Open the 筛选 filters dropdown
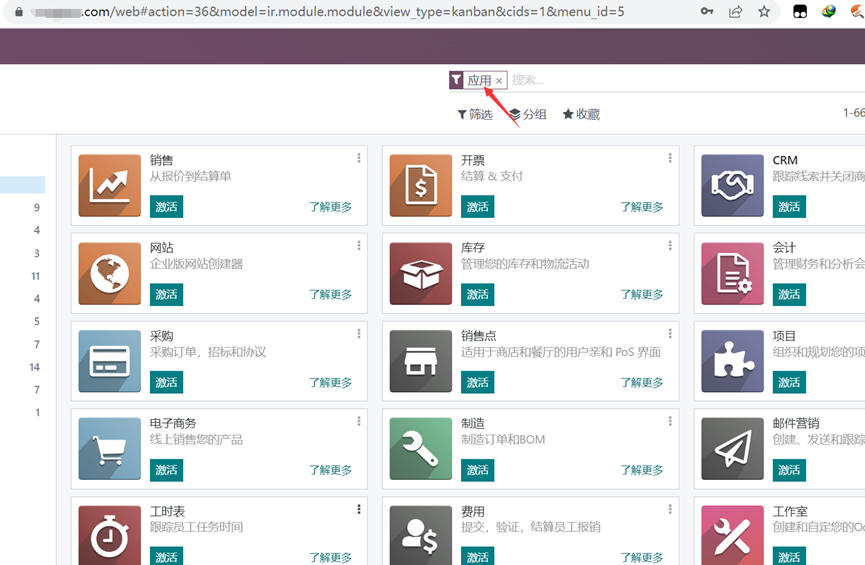The height and width of the screenshot is (565, 865). (x=475, y=114)
